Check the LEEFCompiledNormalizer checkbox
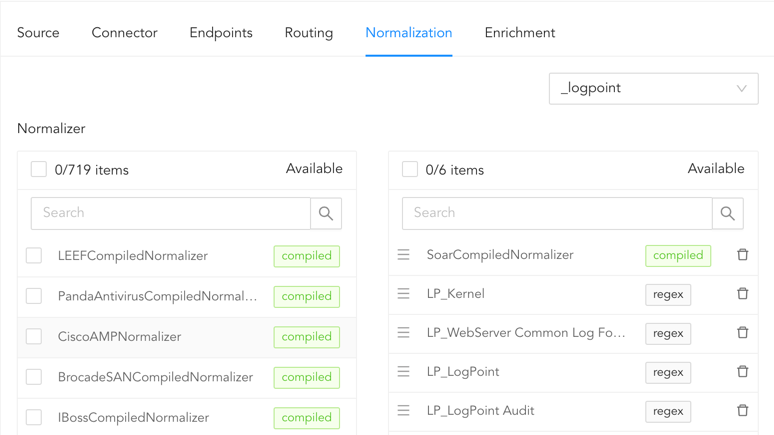774x435 pixels. click(x=34, y=256)
